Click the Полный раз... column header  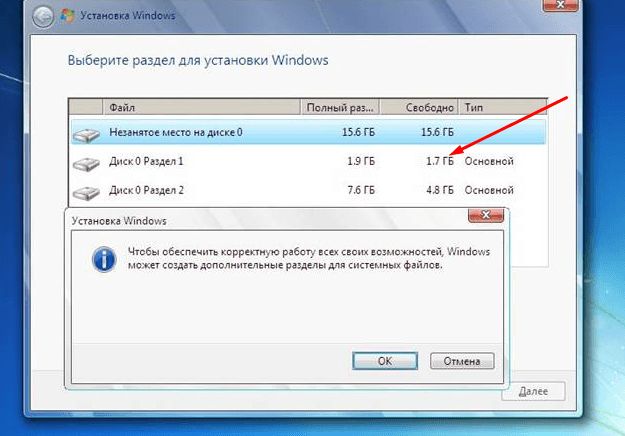(x=340, y=107)
